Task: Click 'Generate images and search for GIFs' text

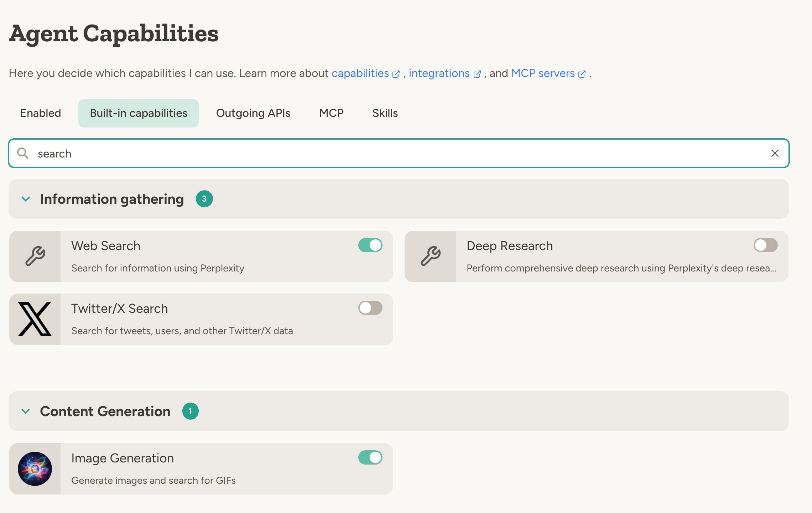Action: (x=153, y=481)
